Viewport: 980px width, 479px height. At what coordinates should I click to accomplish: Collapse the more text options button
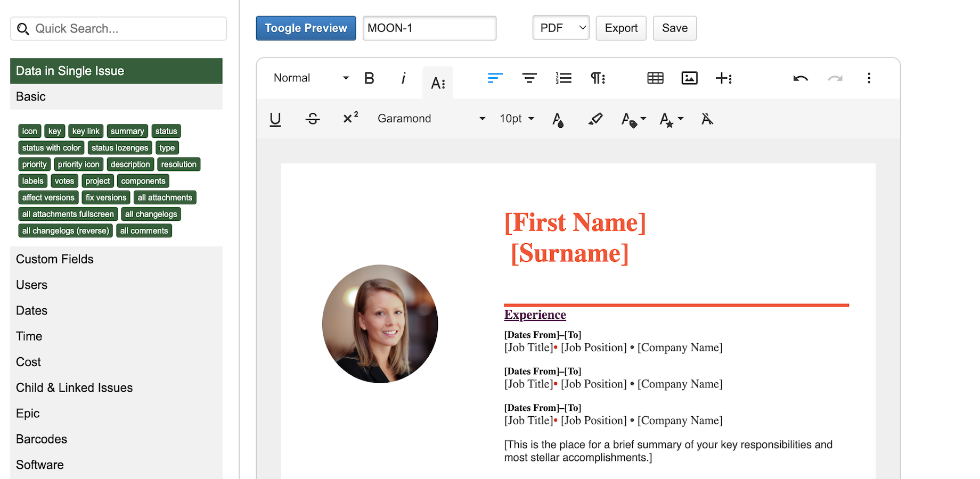tap(438, 83)
